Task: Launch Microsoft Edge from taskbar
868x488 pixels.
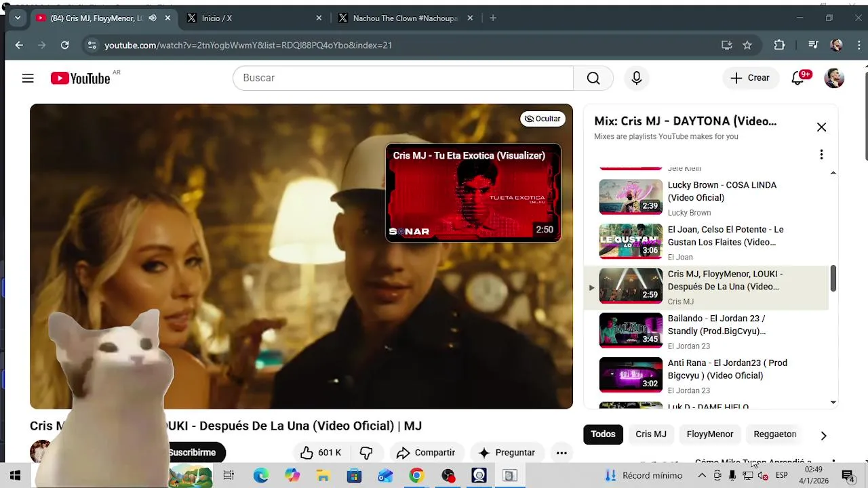Action: point(261,476)
